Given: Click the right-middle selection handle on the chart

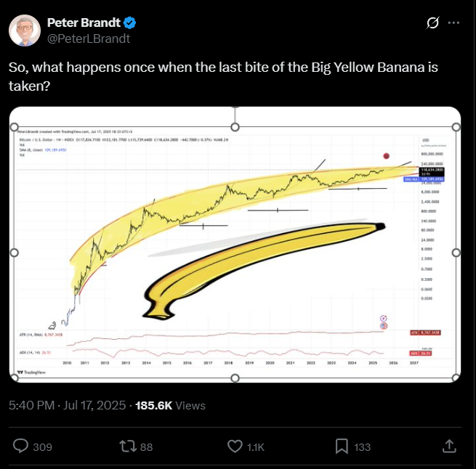Looking at the screenshot, I should coord(456,253).
